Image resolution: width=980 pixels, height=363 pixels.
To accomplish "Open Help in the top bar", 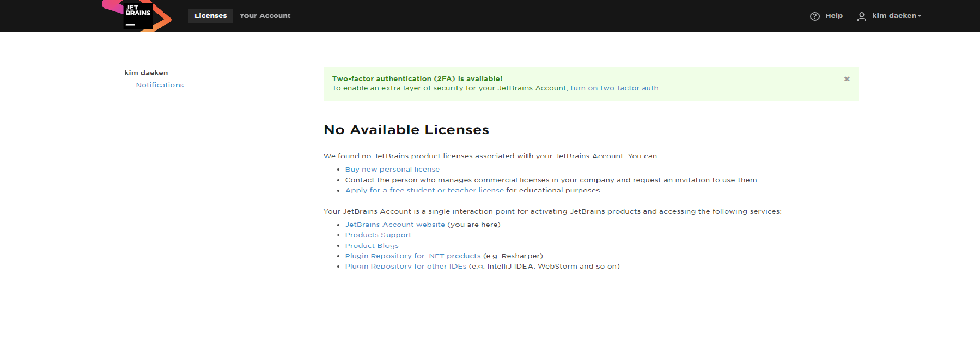I will [833, 16].
